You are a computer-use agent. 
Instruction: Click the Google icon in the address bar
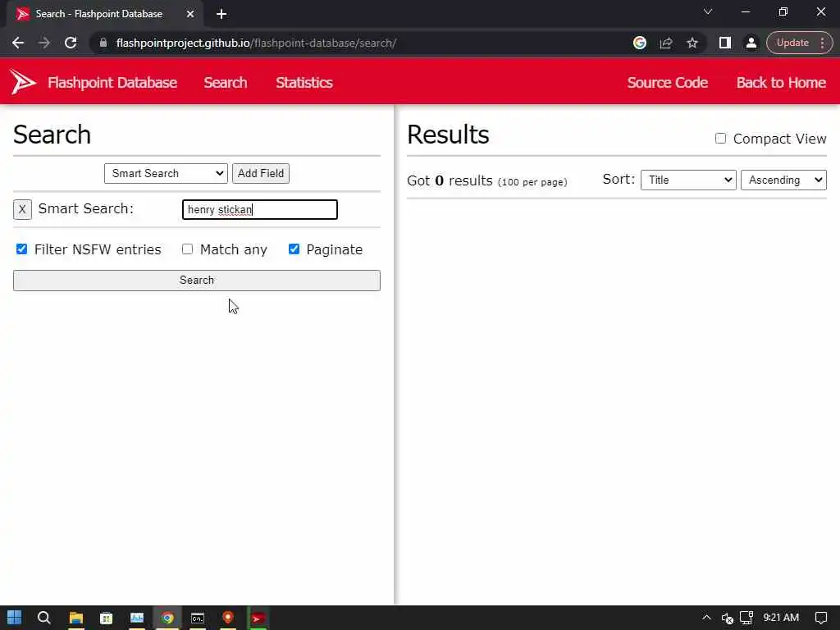[x=639, y=43]
